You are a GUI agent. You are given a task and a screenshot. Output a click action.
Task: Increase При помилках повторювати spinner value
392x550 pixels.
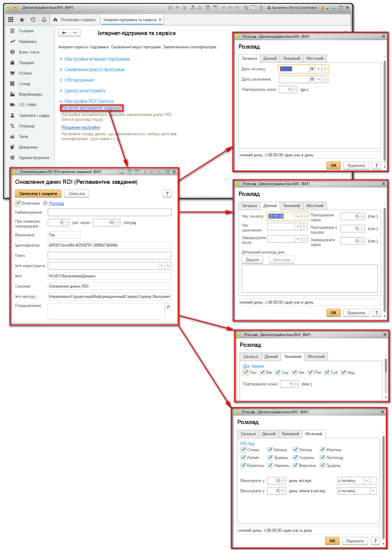point(66,221)
